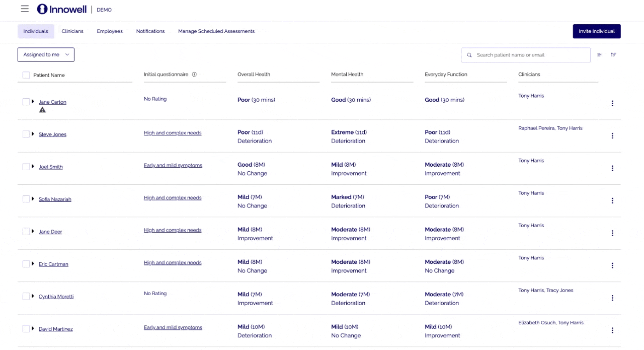Tick the checkbox for Sofia Nazariah
Screen dimensions: 644x350
coord(26,199)
